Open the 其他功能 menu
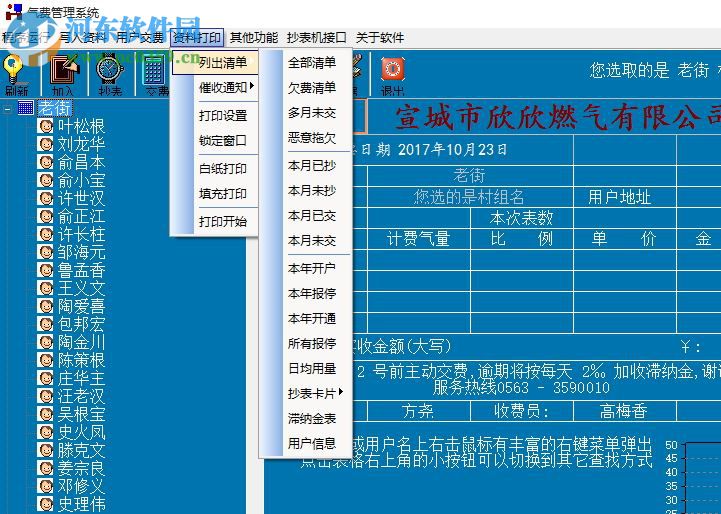 [254, 38]
